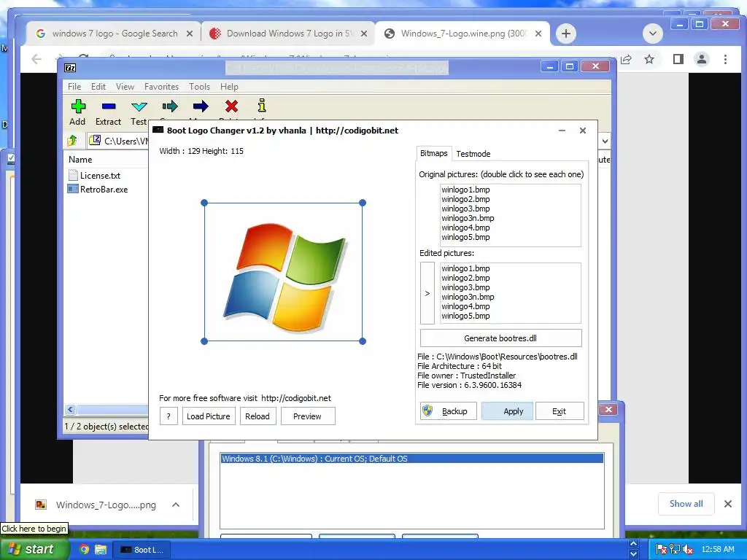Select winlogo5.bmp in Edited pictures
The image size is (747, 560).
pyautogui.click(x=465, y=316)
